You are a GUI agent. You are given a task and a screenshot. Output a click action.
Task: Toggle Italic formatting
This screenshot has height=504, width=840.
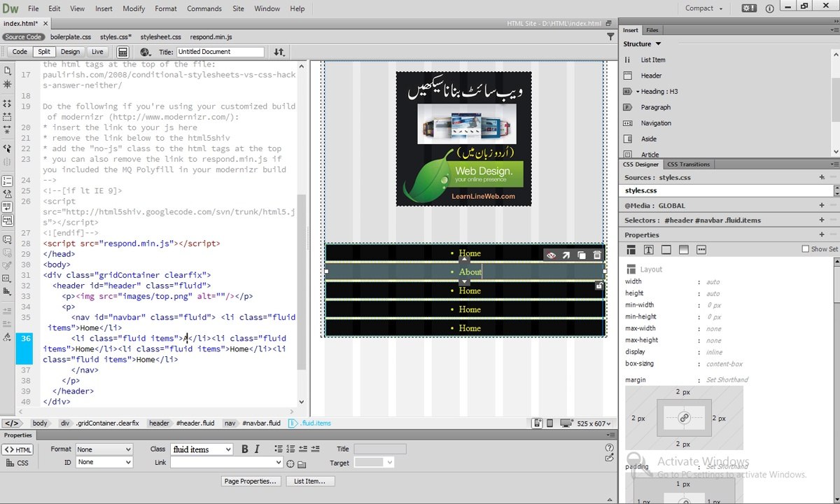tap(257, 449)
